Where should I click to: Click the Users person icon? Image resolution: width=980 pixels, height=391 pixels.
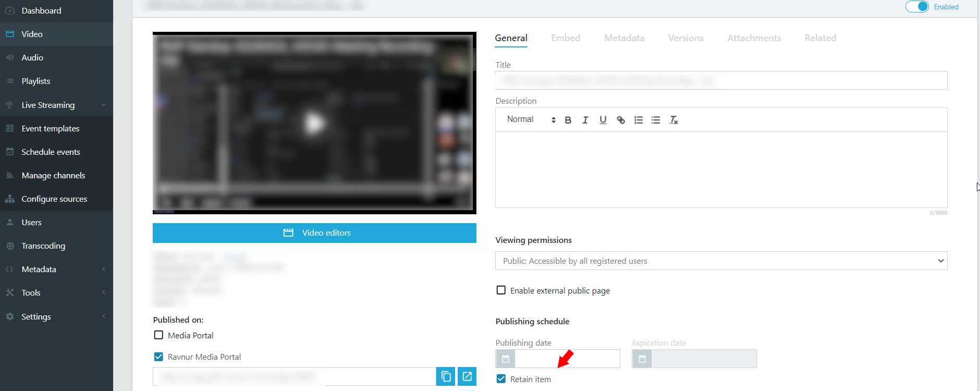click(10, 222)
